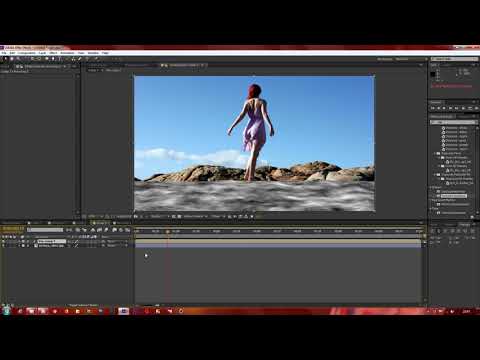Select the Camera tool
480x360 pixels.
click(33, 59)
